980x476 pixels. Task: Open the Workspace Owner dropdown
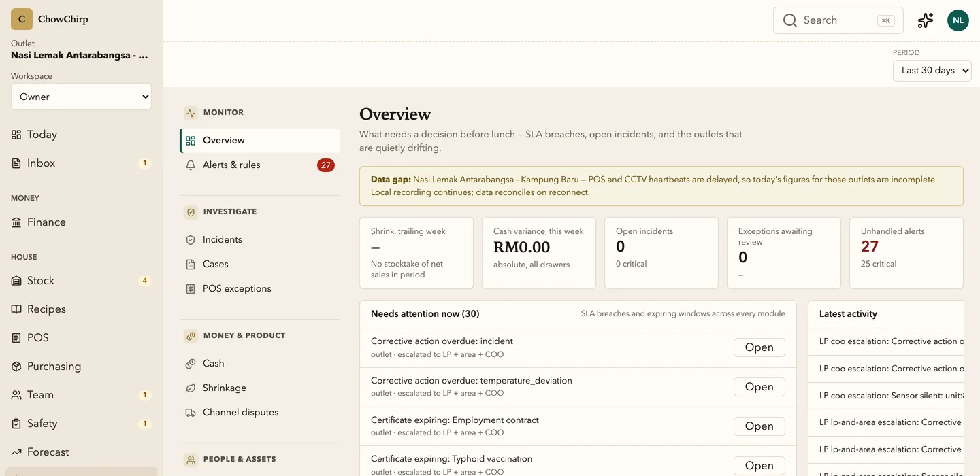[81, 97]
